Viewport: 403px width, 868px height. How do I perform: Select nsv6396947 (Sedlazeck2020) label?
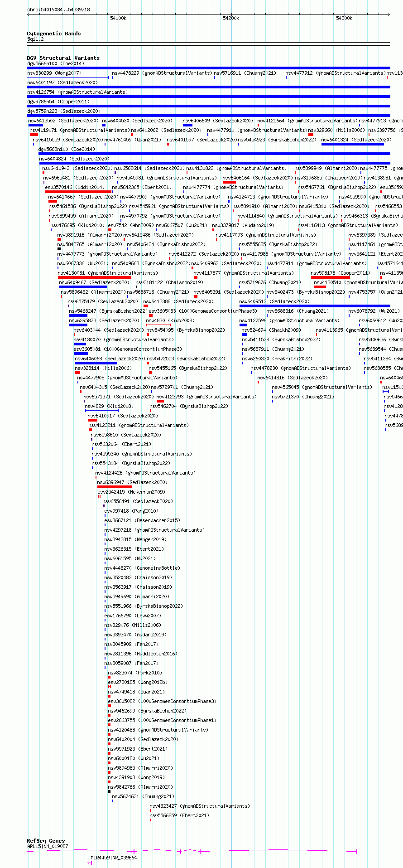point(132,482)
